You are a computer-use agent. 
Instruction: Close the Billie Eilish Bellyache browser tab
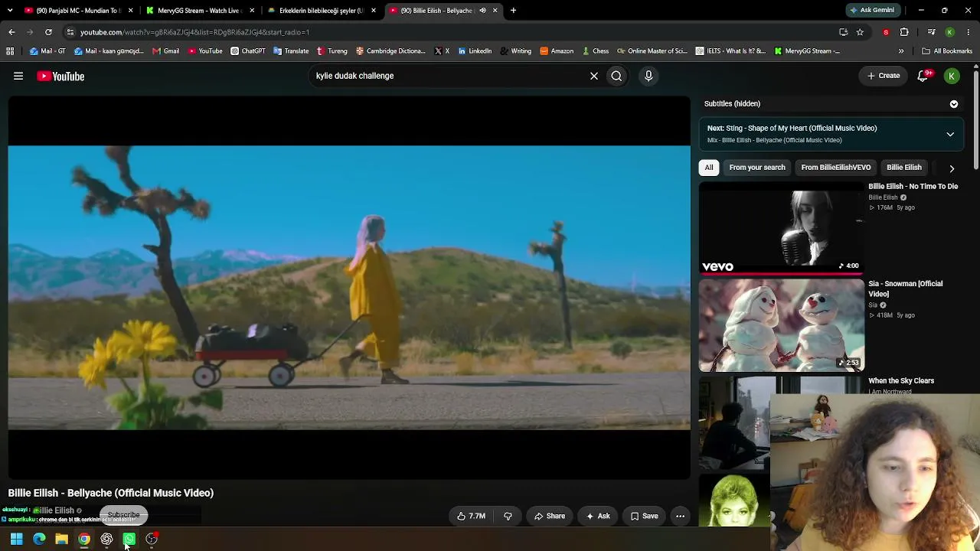(x=495, y=11)
